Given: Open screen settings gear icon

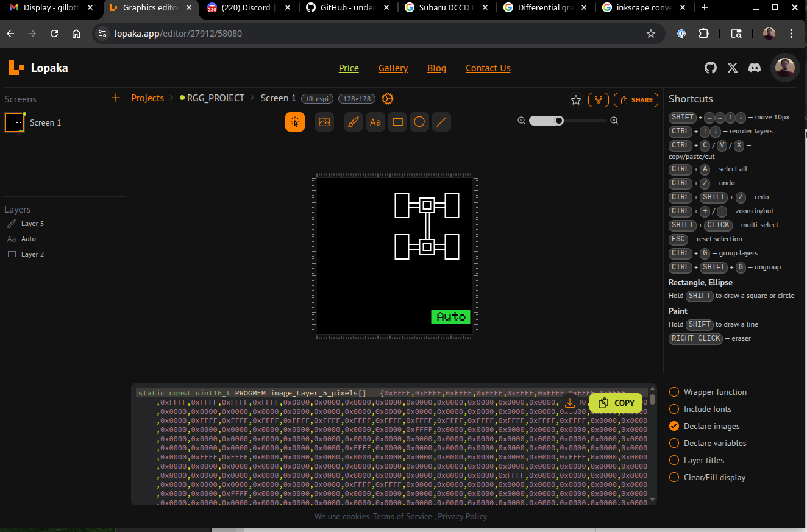Looking at the screenshot, I should 388,99.
